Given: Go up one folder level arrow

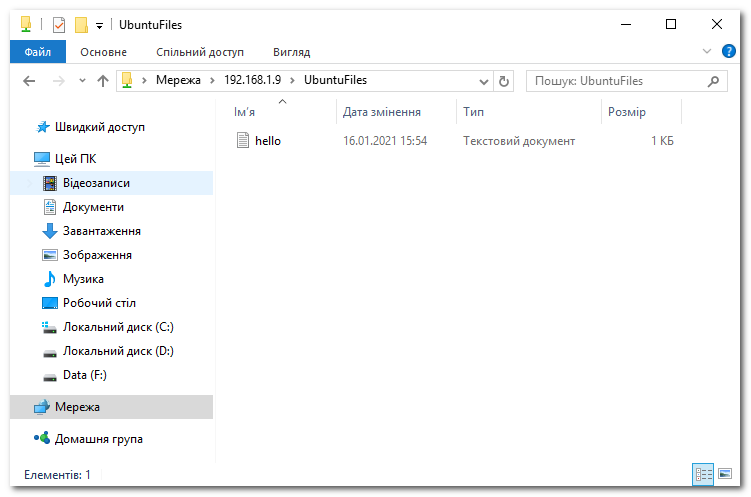Looking at the screenshot, I should coord(102,81).
